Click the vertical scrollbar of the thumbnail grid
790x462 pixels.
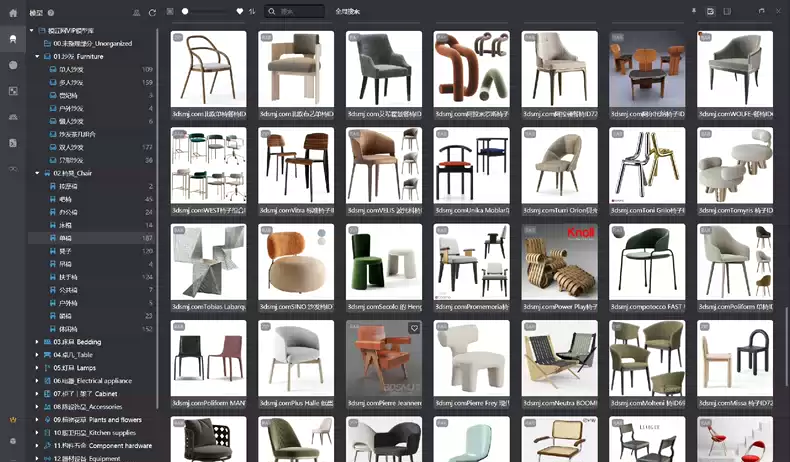(x=786, y=346)
